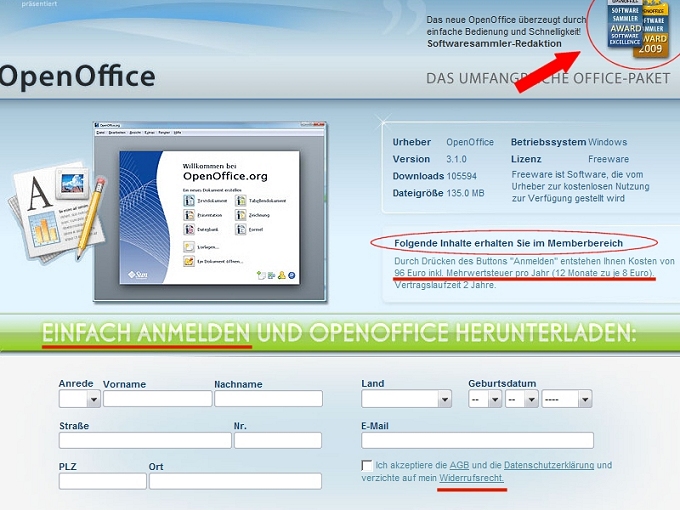Click the E-Mail input field
The height and width of the screenshot is (510, 680).
pyautogui.click(x=477, y=440)
